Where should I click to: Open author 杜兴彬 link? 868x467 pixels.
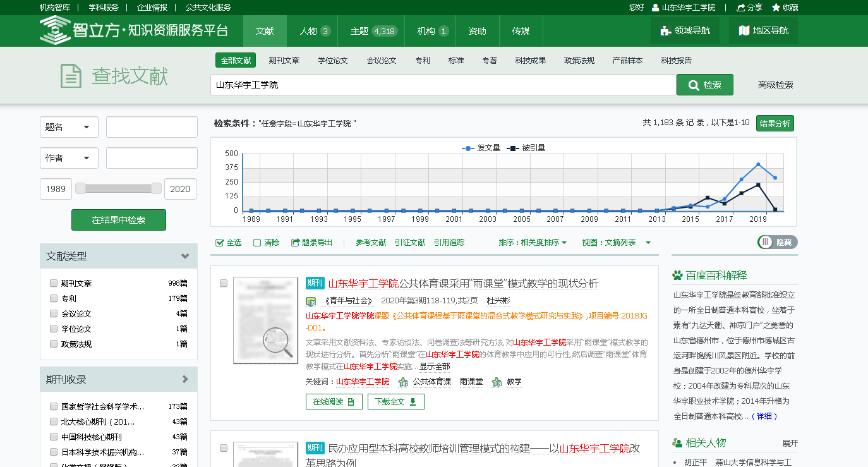click(498, 301)
